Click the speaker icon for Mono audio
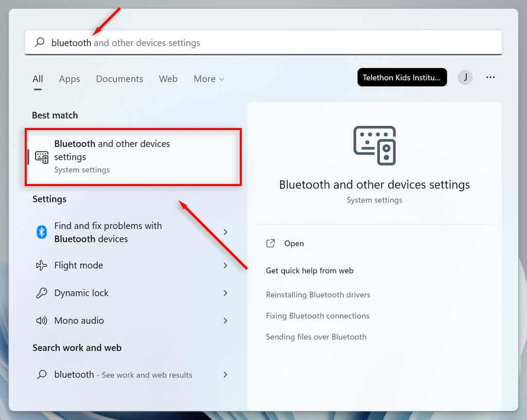The height and width of the screenshot is (420, 527). (x=42, y=321)
